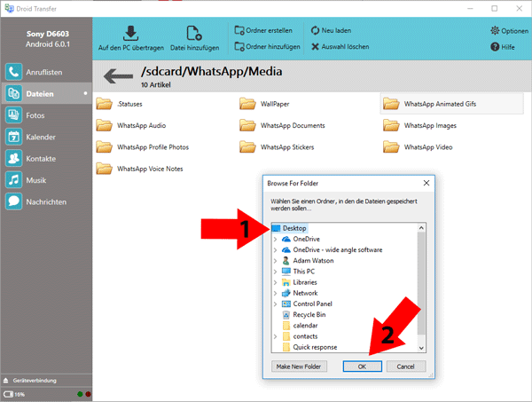Open the Fotos sidebar icon

[13, 115]
